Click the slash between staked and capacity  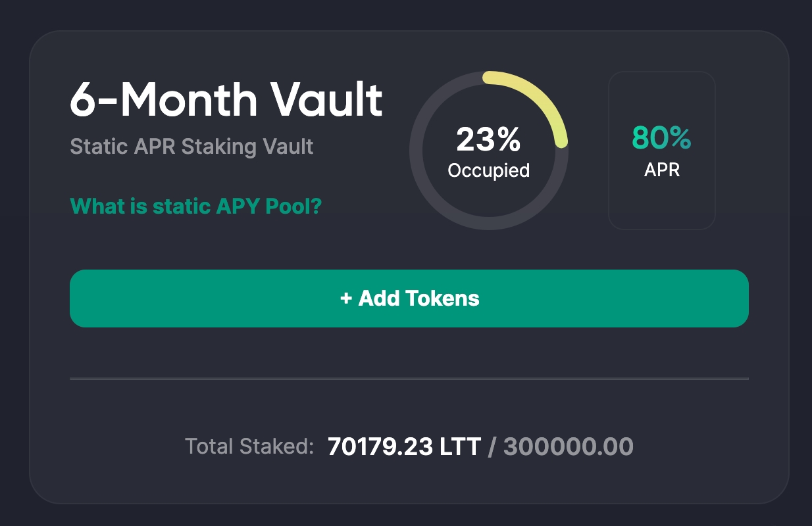pyautogui.click(x=492, y=446)
